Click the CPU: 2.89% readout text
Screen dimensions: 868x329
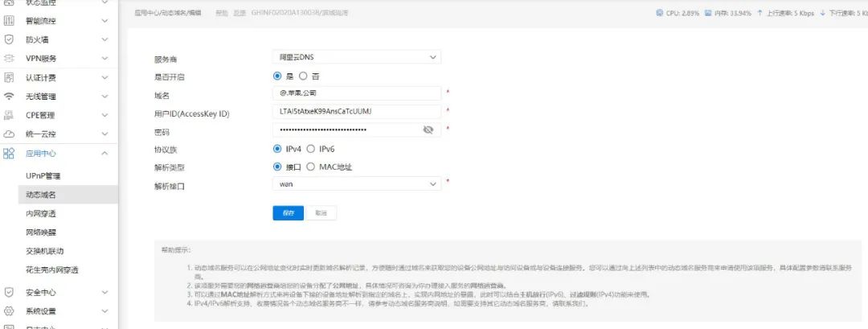tap(682, 13)
